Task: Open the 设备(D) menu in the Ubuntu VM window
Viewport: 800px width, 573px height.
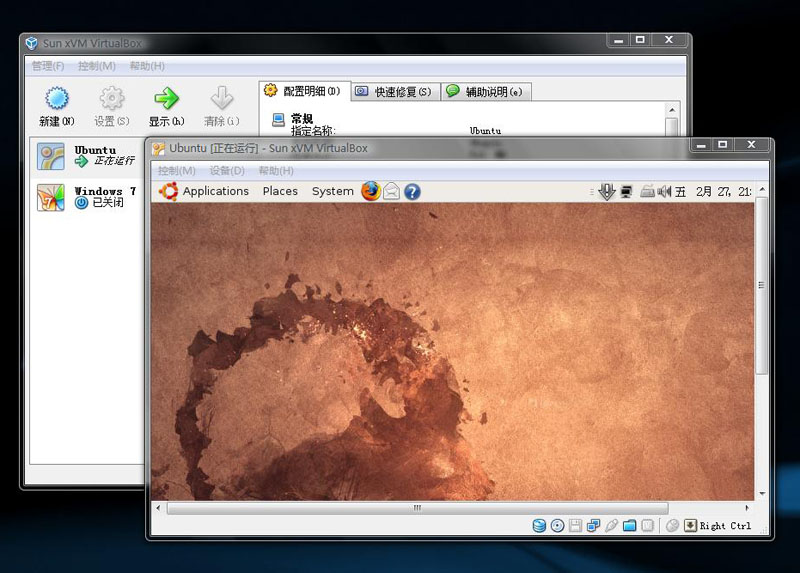Action: point(227,170)
